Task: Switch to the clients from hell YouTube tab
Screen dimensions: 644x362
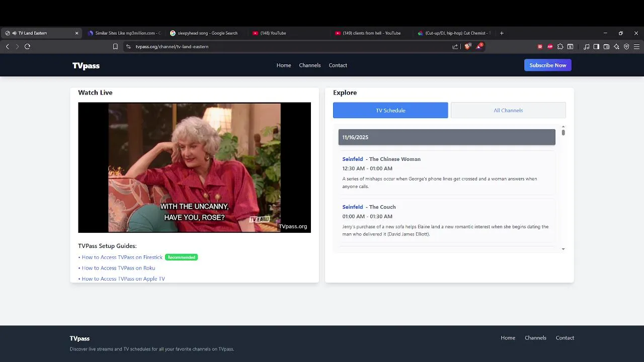Action: coord(371,33)
